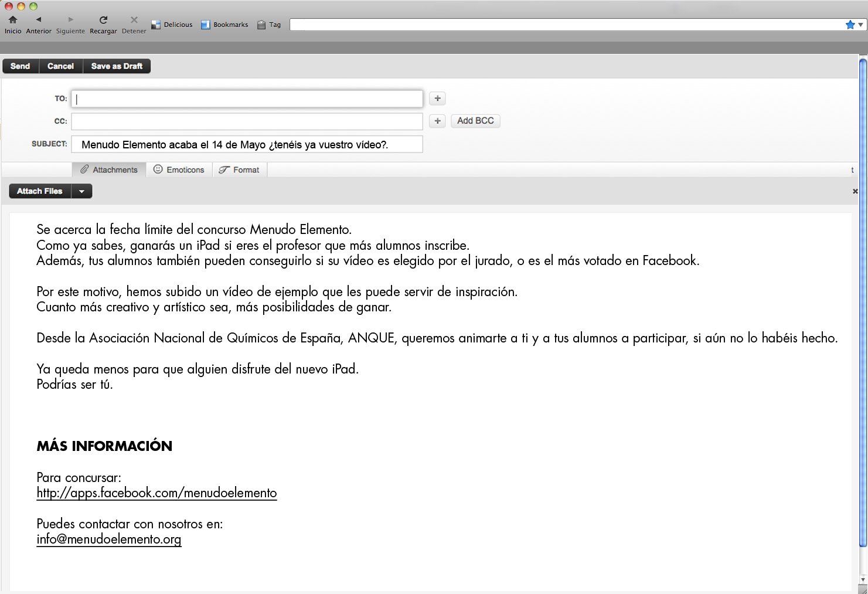Click the blue bookmark star icon
The image size is (868, 594).
pyautogui.click(x=850, y=25)
